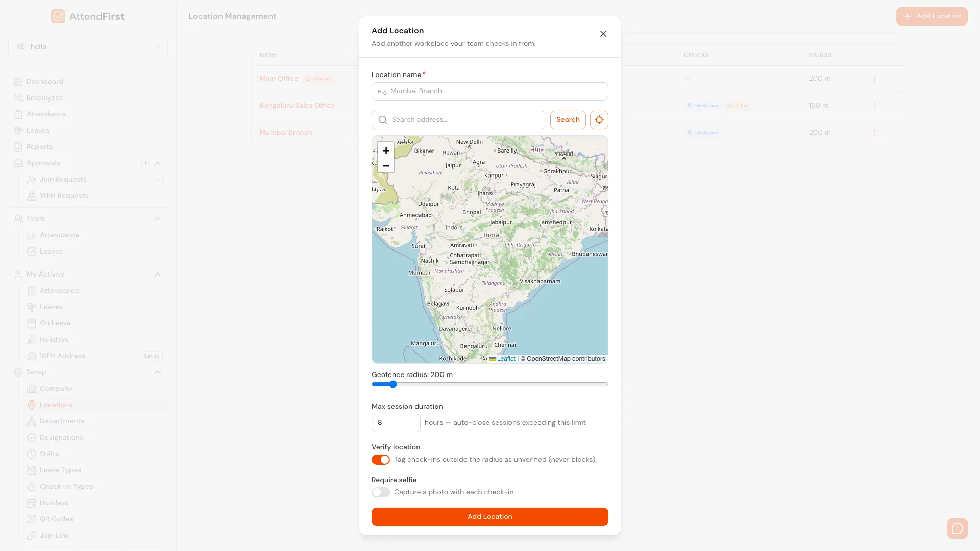980x551 pixels.
Task: Open Attendance in main sidebar
Action: (x=46, y=114)
